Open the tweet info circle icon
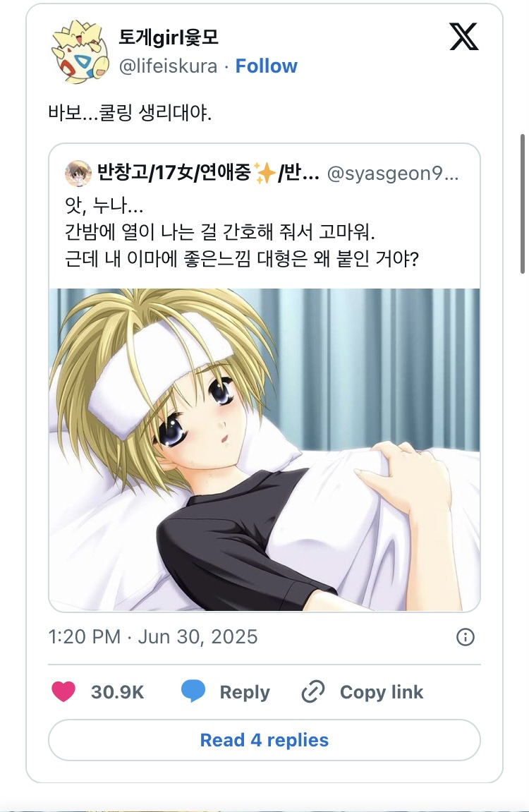 466,637
